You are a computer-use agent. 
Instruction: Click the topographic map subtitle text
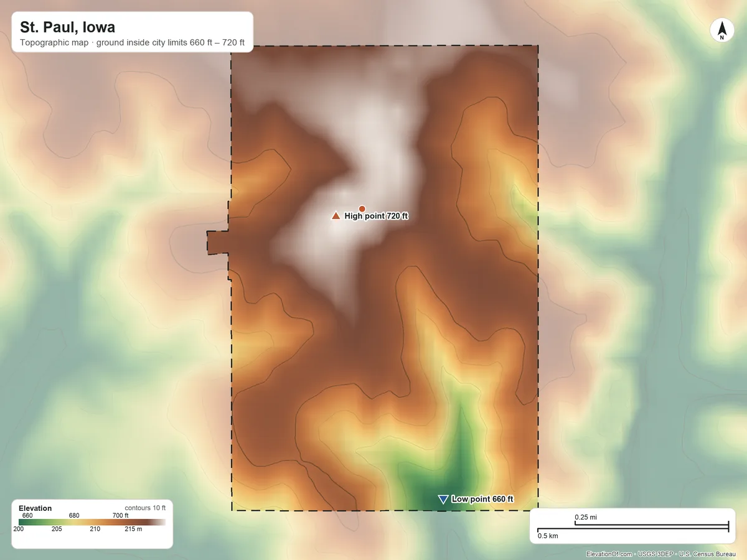tap(132, 44)
